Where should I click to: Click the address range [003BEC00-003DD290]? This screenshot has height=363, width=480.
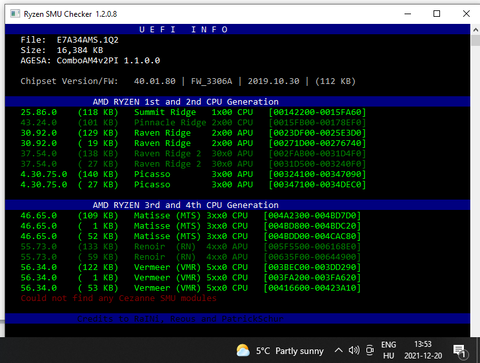tap(312, 267)
